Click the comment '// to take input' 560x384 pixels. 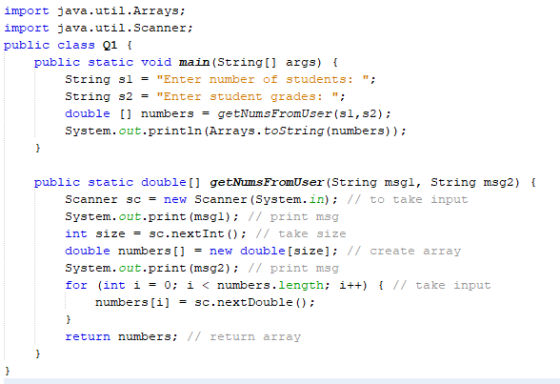408,199
